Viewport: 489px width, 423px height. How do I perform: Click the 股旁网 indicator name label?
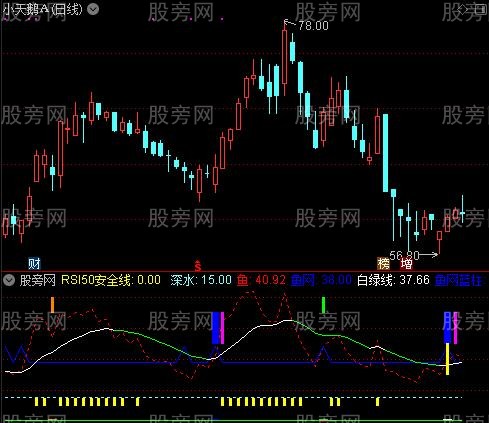coord(37,280)
